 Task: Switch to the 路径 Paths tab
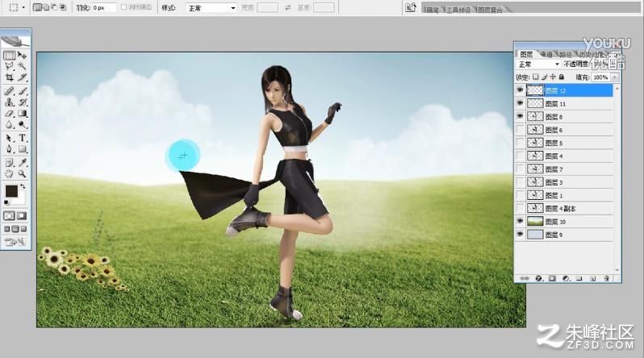565,54
